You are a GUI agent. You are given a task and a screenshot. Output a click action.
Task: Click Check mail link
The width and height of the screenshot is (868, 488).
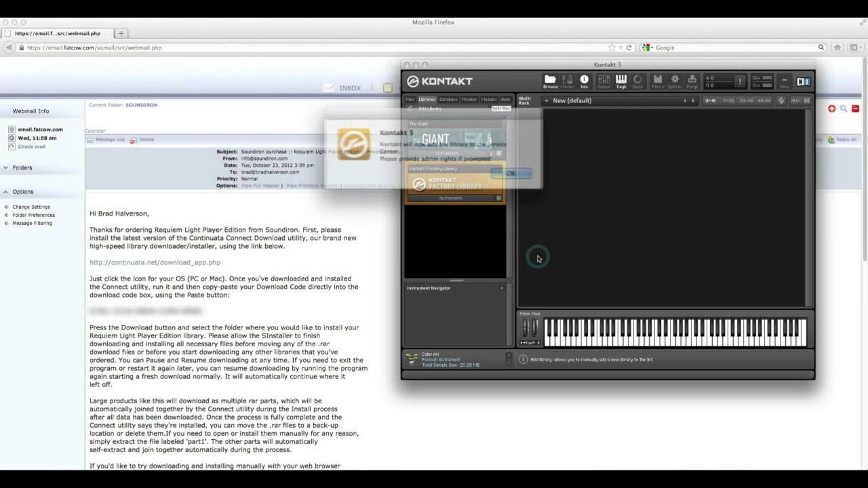pyautogui.click(x=32, y=146)
